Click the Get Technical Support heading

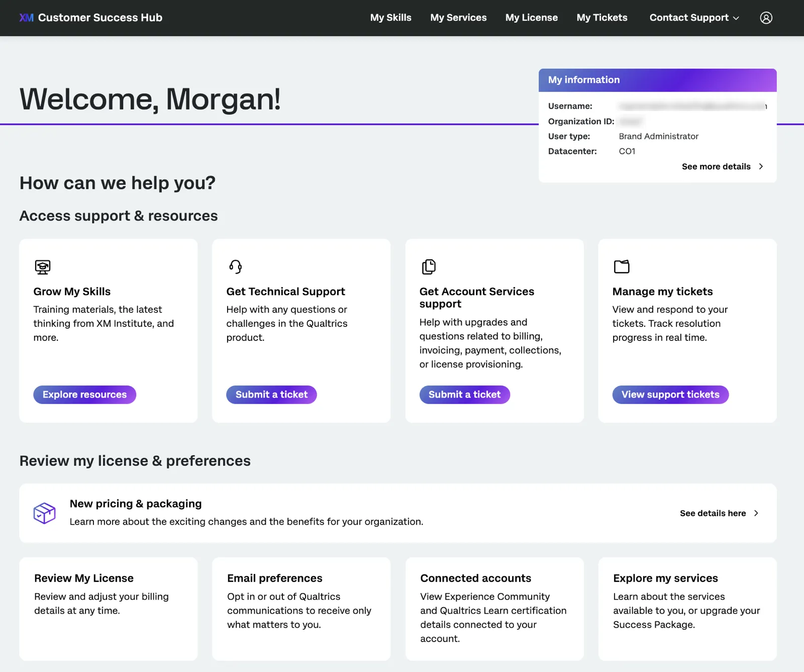coord(285,292)
